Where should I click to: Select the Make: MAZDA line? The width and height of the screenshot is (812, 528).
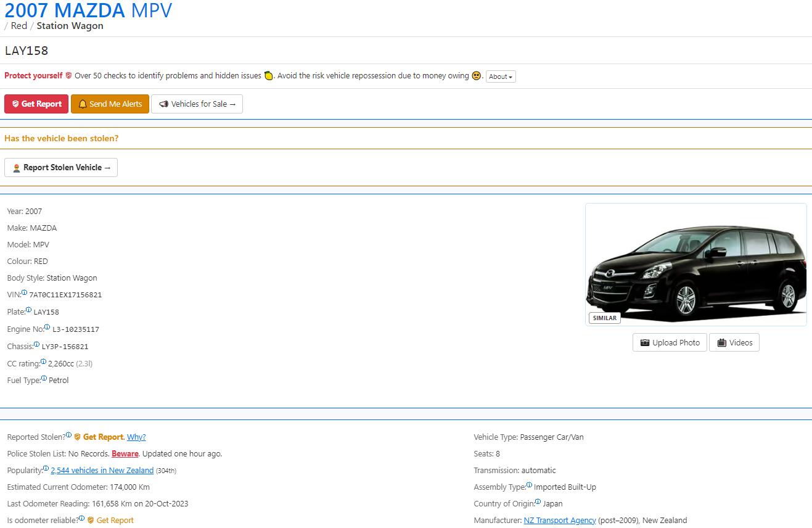(32, 228)
